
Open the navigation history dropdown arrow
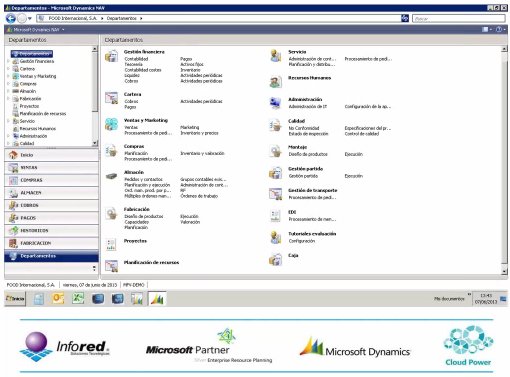[30, 19]
